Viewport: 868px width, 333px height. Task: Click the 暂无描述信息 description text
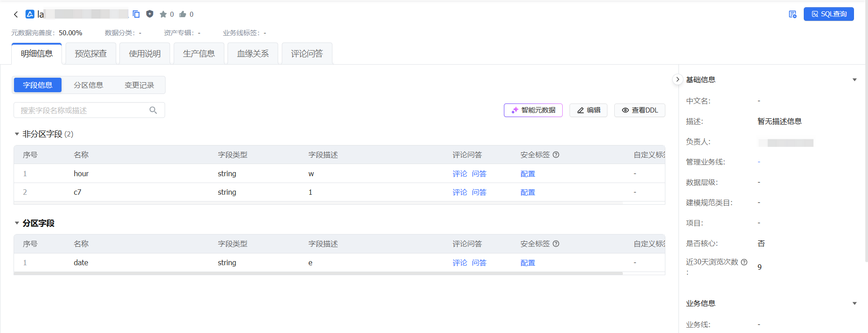click(x=779, y=121)
